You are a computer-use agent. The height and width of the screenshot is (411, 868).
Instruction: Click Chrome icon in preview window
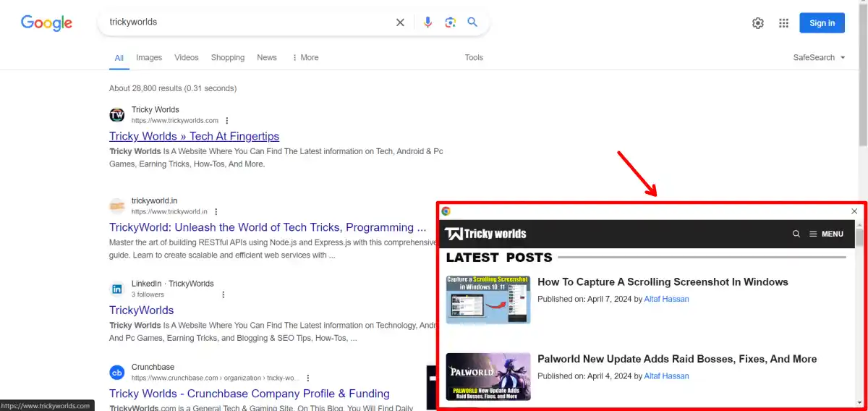tap(446, 211)
